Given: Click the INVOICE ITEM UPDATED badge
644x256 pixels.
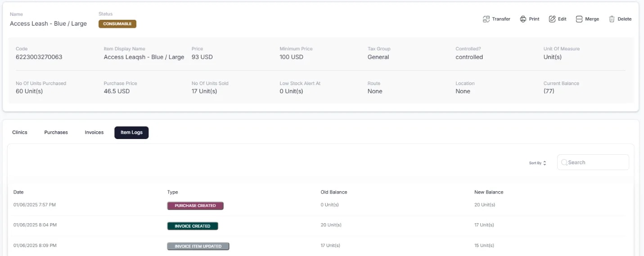Looking at the screenshot, I should tap(198, 246).
